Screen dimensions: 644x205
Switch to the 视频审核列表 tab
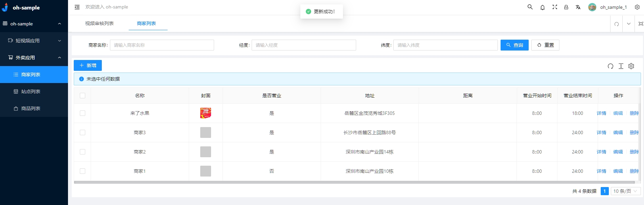[x=99, y=23]
